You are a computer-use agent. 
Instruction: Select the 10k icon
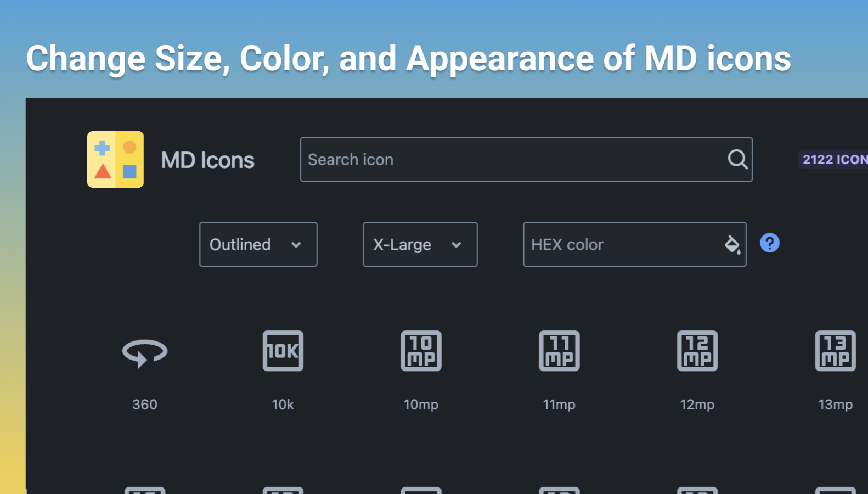(283, 351)
